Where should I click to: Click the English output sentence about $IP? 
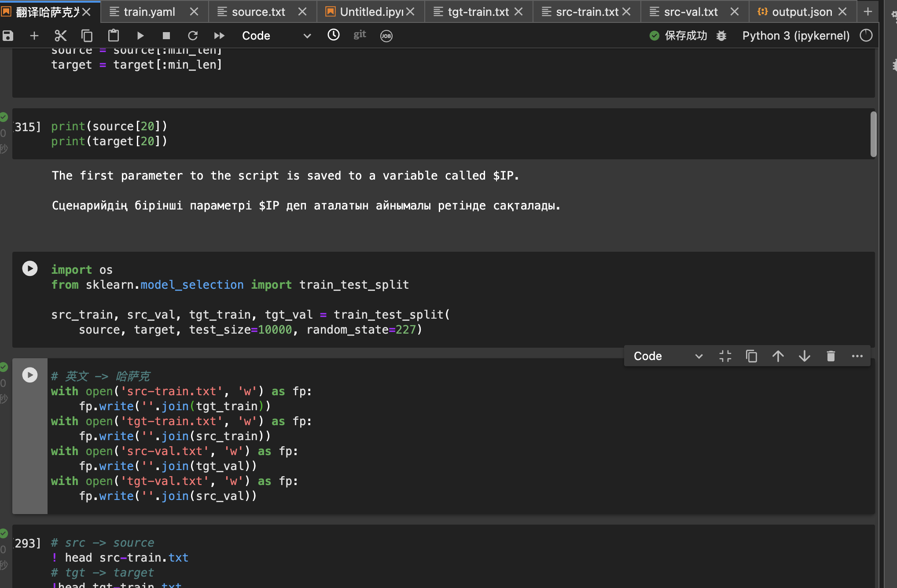[286, 176]
